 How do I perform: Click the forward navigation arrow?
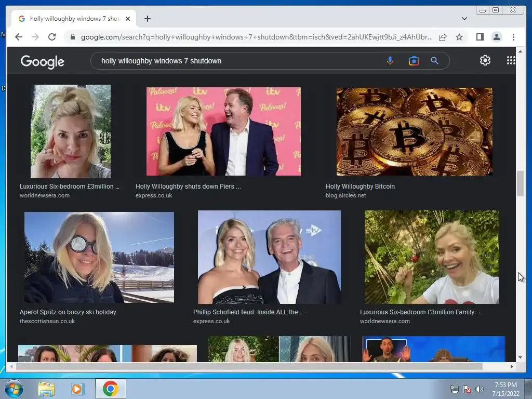point(35,37)
